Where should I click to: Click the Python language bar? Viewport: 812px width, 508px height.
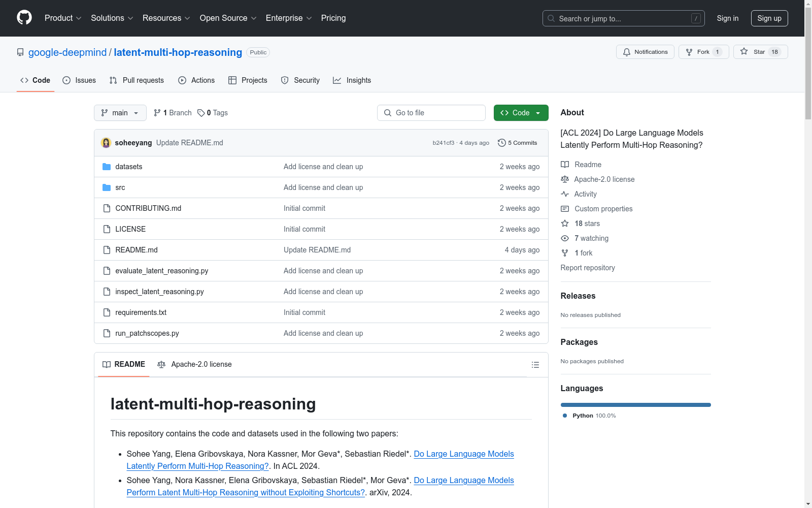coord(636,405)
